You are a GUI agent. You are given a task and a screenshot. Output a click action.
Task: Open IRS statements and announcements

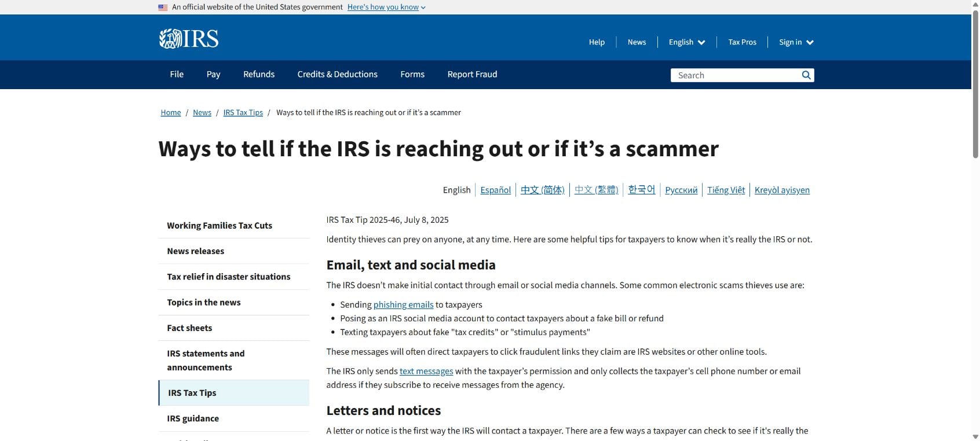234,360
